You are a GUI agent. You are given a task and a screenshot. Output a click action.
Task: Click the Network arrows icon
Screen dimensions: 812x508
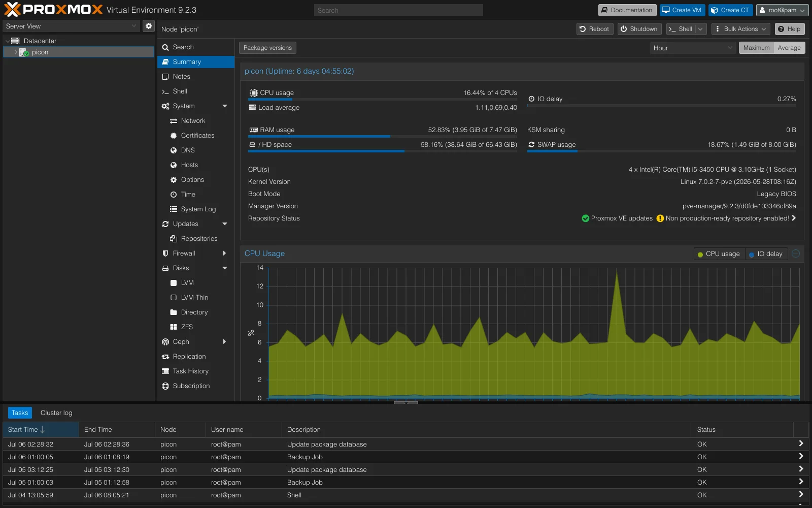click(174, 121)
